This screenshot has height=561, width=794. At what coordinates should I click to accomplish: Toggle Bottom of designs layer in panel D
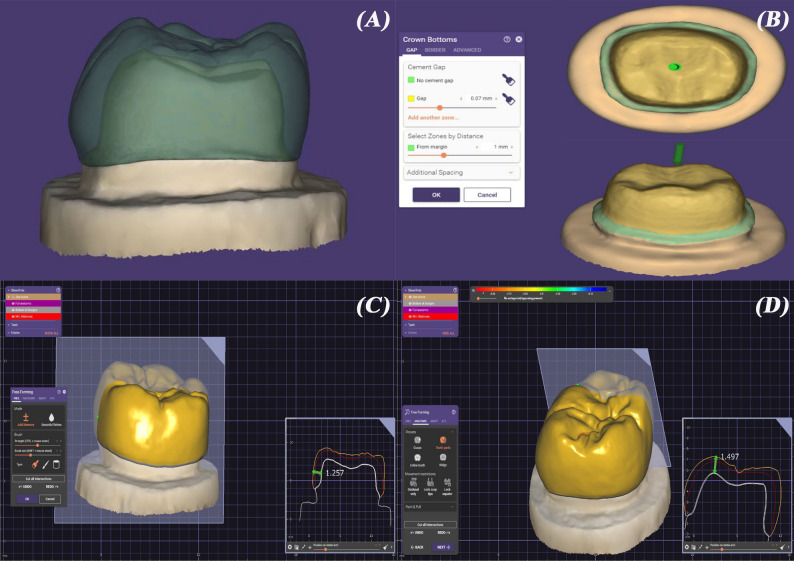[430, 303]
